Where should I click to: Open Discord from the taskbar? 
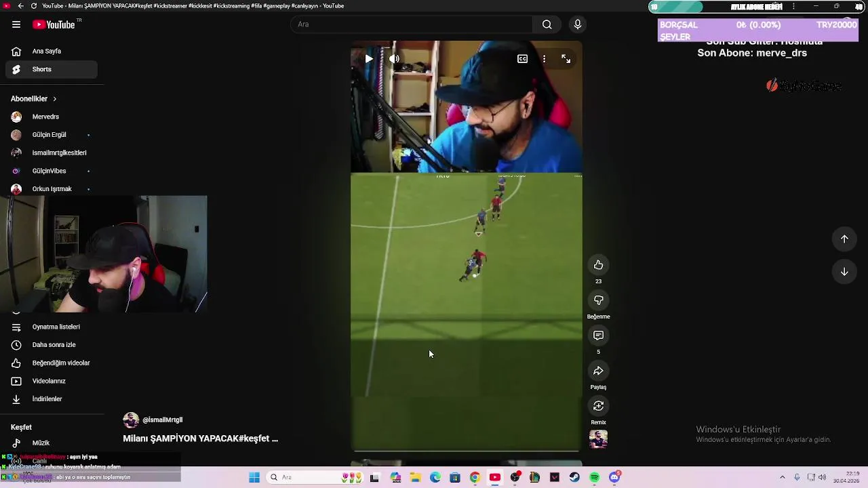(614, 477)
